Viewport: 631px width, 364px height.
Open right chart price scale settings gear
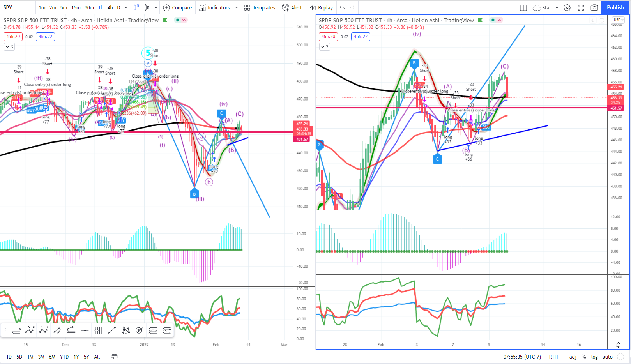pyautogui.click(x=618, y=345)
